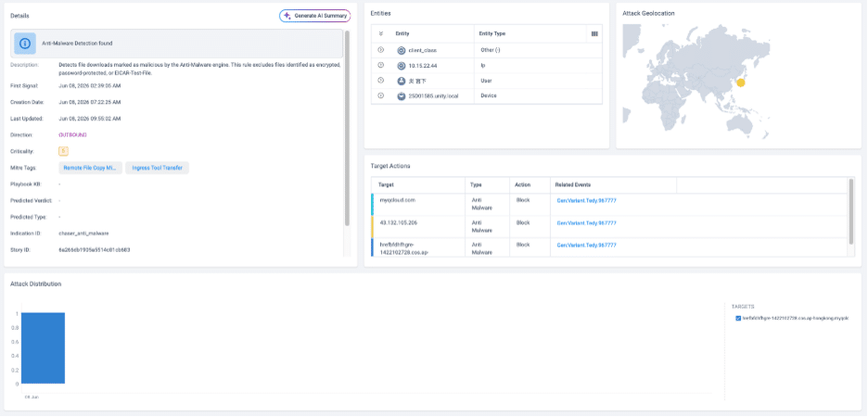Click the device icon for 25D01585.unity.local
The height and width of the screenshot is (417, 868).
pos(402,96)
